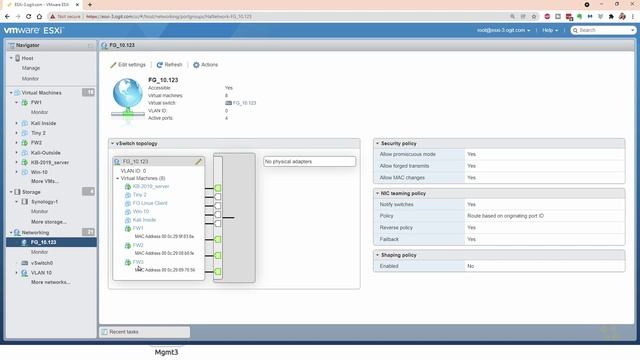Open the Help dropdown menu
Image resolution: width=640 pixels, height=360 pixels.
(550, 30)
